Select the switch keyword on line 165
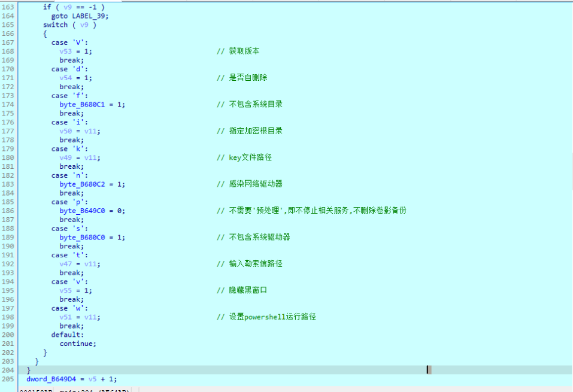573x392 pixels. [x=55, y=25]
